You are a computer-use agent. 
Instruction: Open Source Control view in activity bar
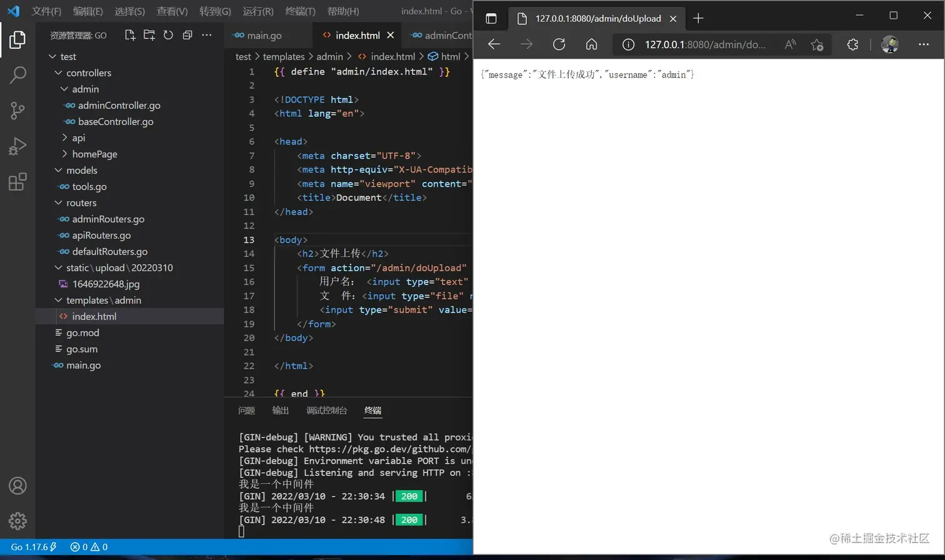pos(17,111)
